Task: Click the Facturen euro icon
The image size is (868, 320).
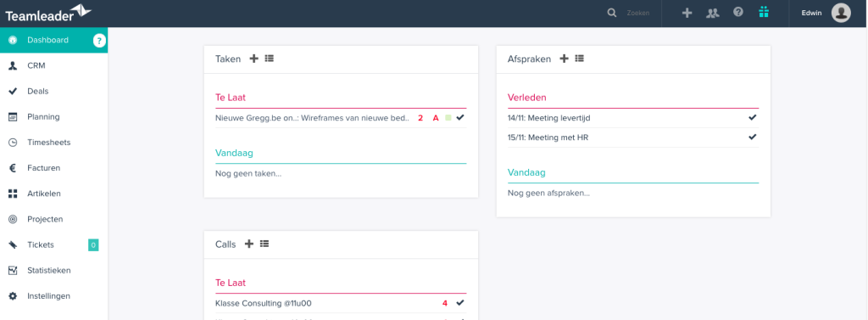Action: 13,168
